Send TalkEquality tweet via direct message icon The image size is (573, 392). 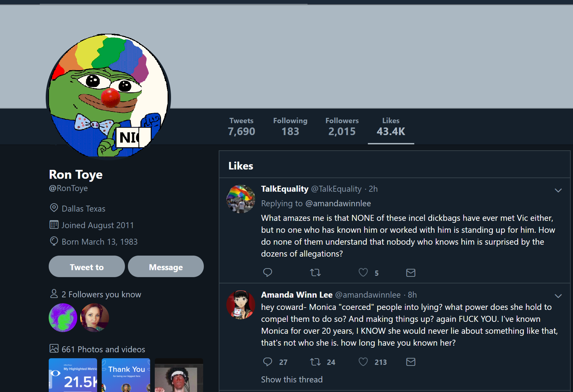tap(411, 273)
